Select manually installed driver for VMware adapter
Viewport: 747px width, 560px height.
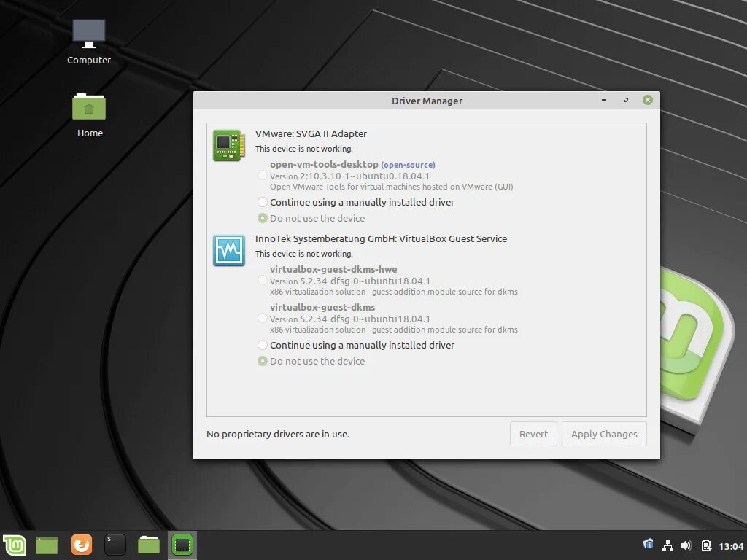263,202
